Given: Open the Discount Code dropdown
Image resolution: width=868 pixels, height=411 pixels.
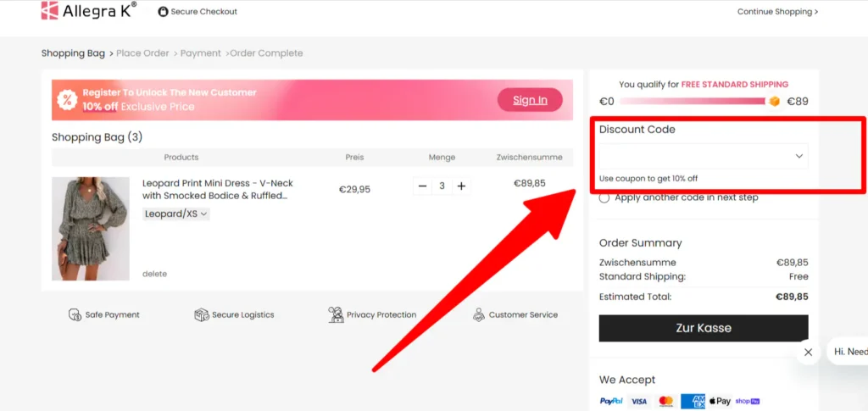Looking at the screenshot, I should tap(703, 156).
